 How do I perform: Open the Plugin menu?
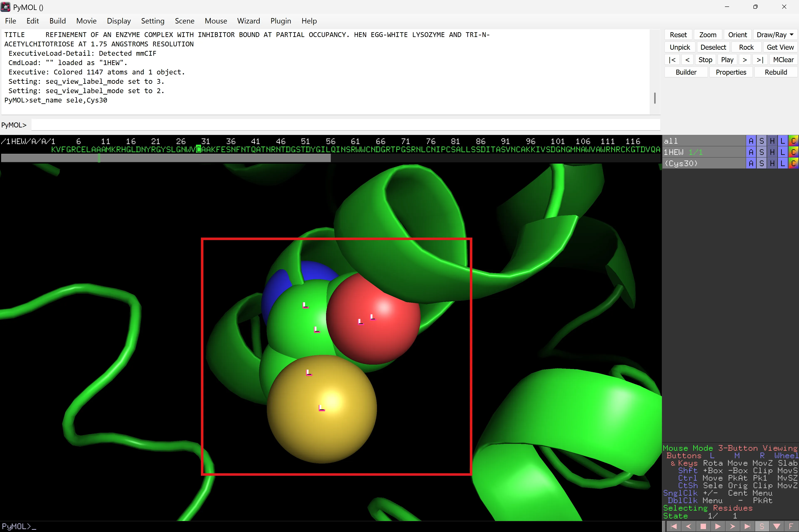coord(280,21)
